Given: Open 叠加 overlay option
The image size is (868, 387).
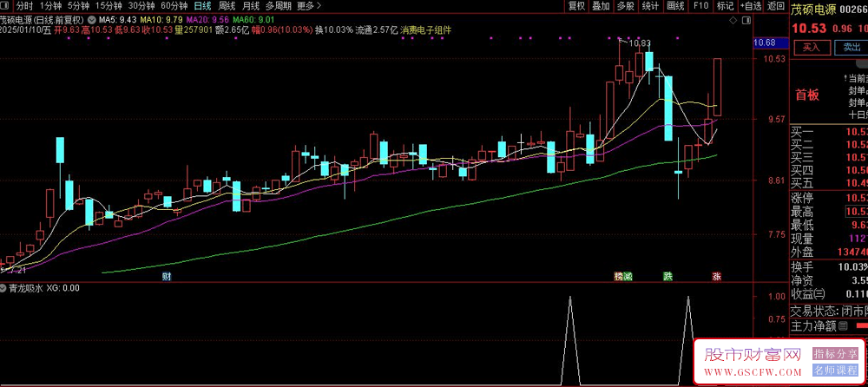Looking at the screenshot, I should coord(601,6).
